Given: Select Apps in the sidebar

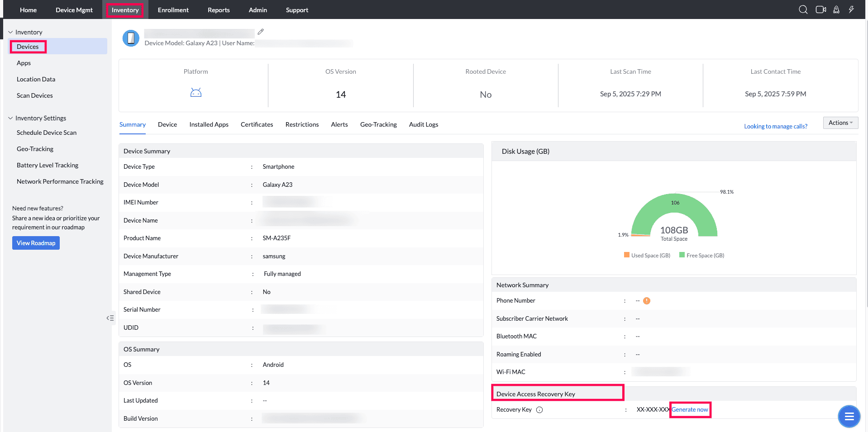Looking at the screenshot, I should [24, 63].
